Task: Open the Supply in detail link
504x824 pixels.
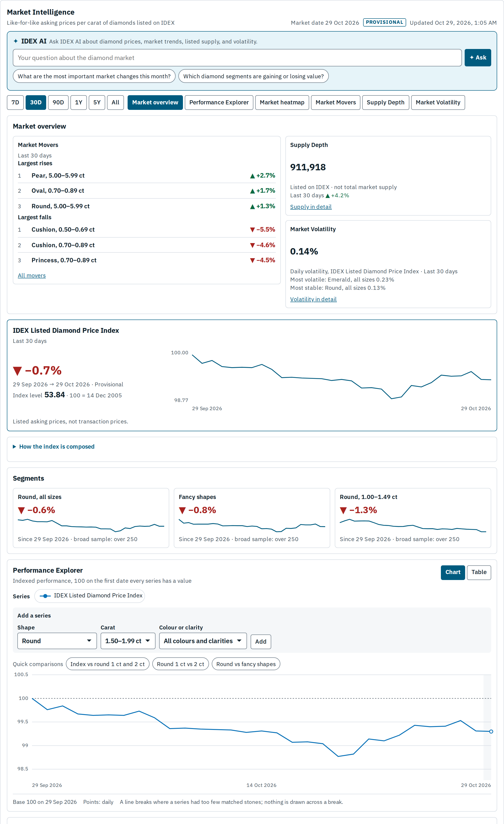Action: (311, 207)
